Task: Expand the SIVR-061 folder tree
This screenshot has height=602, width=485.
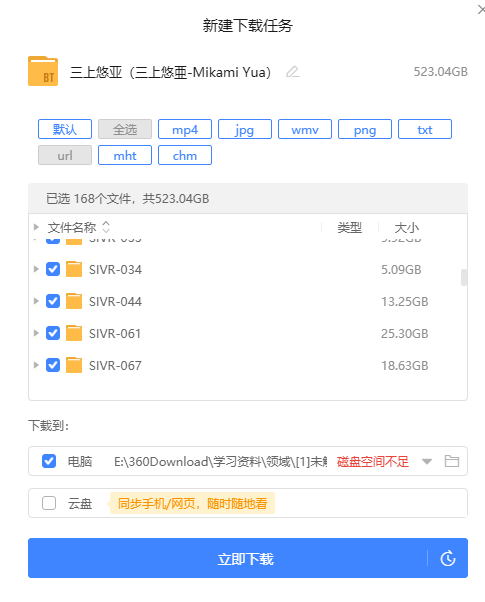Action: 36,333
